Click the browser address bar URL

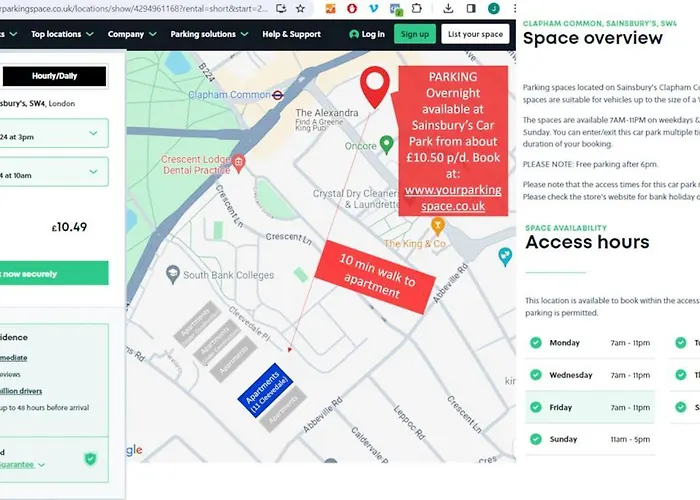click(134, 8)
